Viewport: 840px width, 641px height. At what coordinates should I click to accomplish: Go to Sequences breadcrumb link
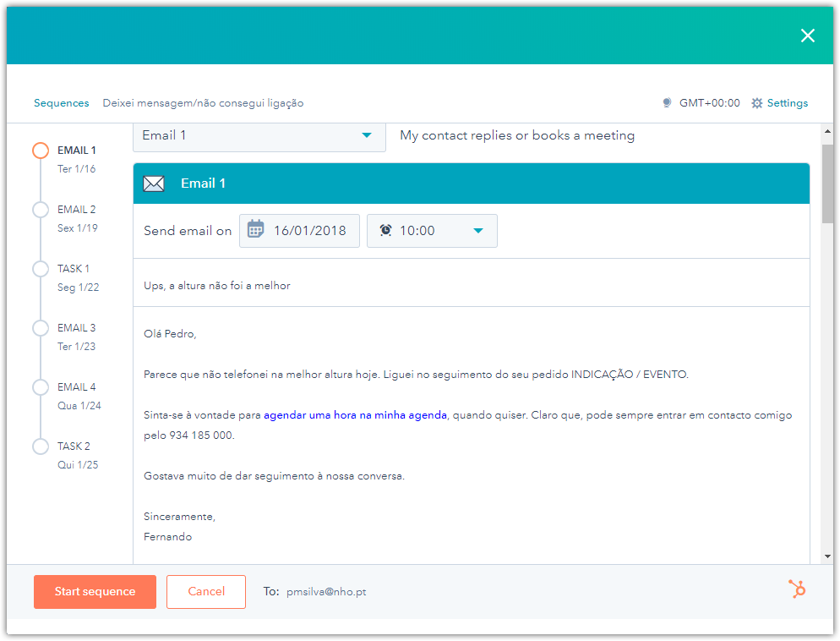61,103
